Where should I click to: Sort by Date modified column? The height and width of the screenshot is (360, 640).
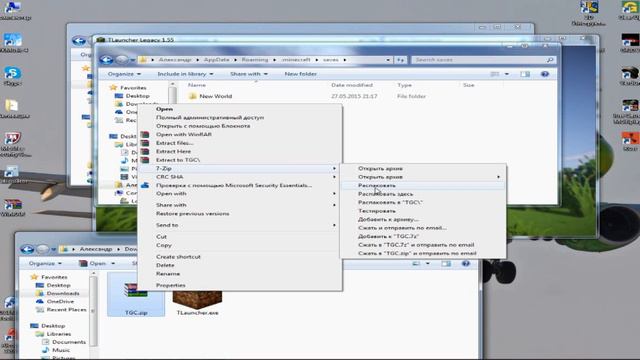(352, 85)
